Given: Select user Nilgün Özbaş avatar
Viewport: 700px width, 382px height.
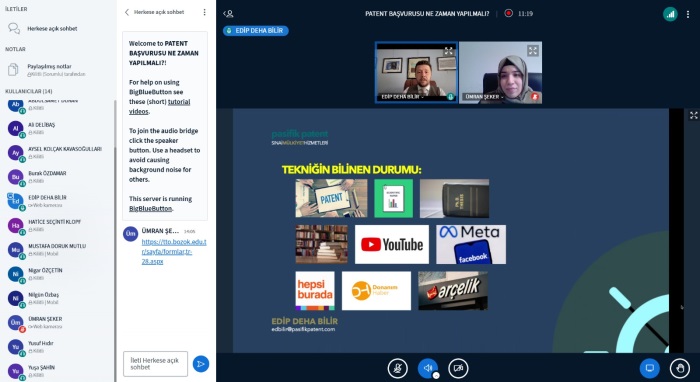Looking at the screenshot, I should coord(16,298).
